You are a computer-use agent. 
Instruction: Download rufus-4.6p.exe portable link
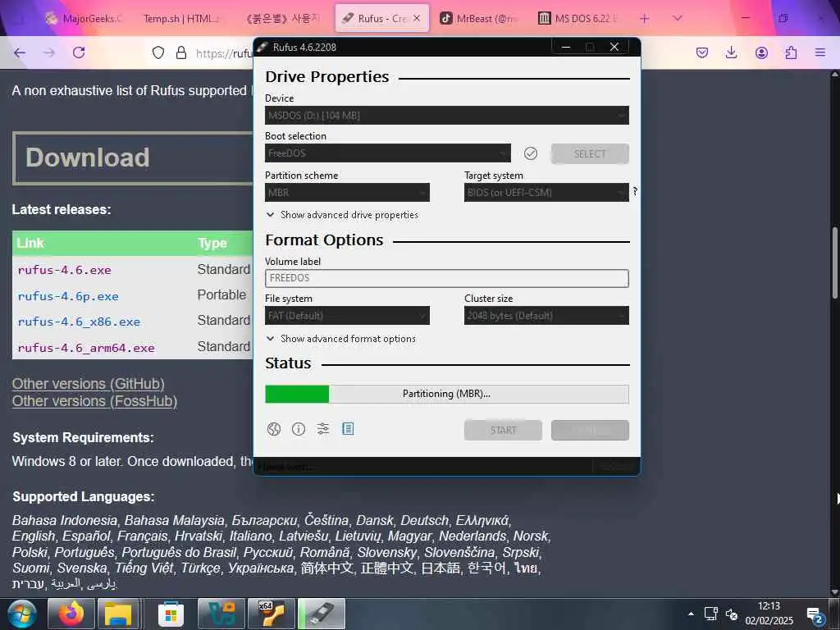(68, 296)
